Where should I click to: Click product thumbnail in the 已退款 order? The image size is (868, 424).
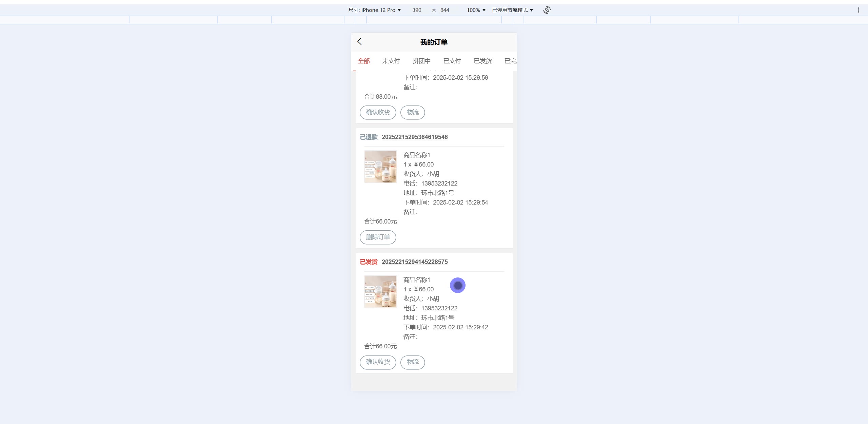point(380,167)
